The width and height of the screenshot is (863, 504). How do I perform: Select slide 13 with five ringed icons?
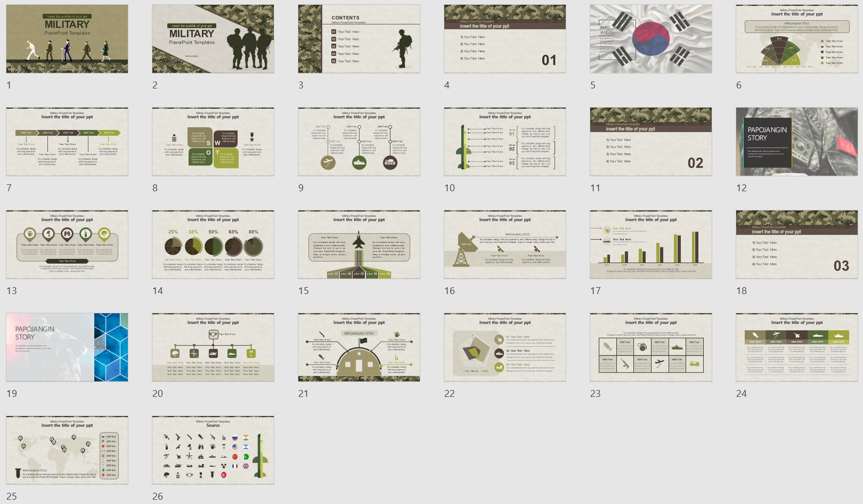tap(67, 245)
